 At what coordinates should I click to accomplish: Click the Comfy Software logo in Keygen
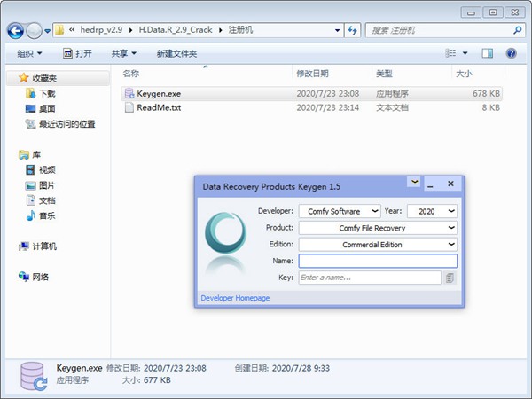click(225, 232)
